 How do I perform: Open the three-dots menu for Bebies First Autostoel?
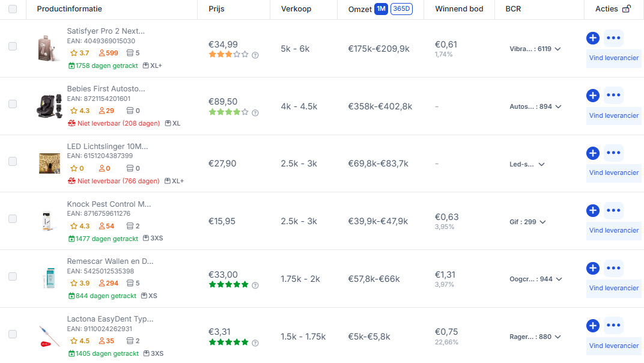tap(613, 96)
